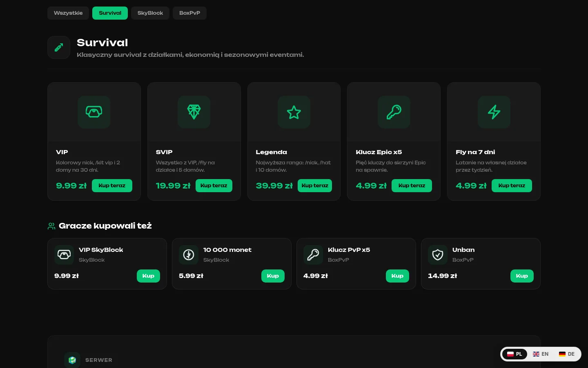Click the VIP product title
The height and width of the screenshot is (368, 588).
pos(62,152)
